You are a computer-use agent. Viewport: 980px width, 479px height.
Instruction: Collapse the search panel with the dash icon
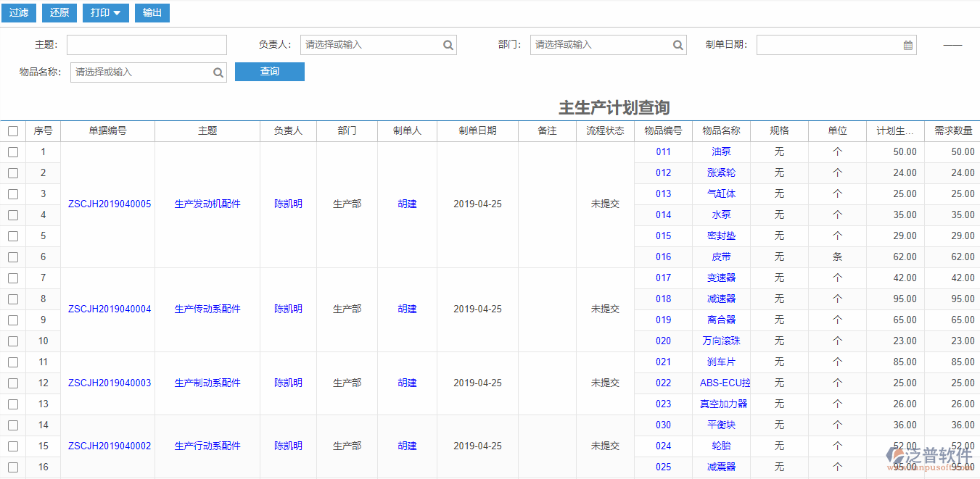[x=952, y=44]
